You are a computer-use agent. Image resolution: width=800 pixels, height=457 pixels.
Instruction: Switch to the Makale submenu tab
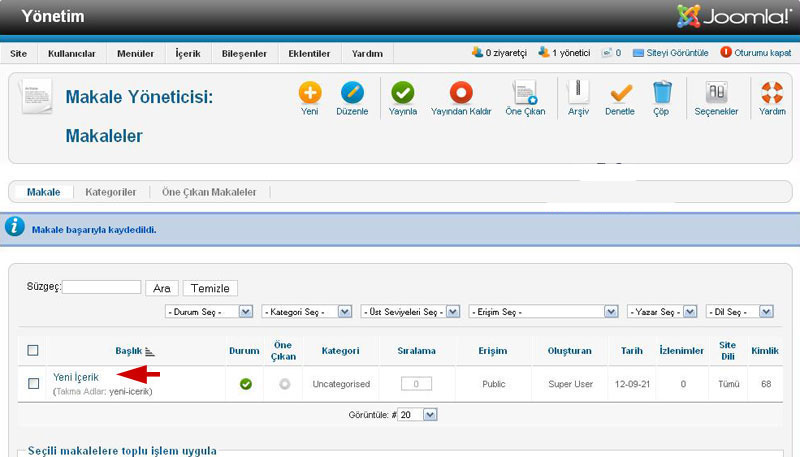(43, 192)
